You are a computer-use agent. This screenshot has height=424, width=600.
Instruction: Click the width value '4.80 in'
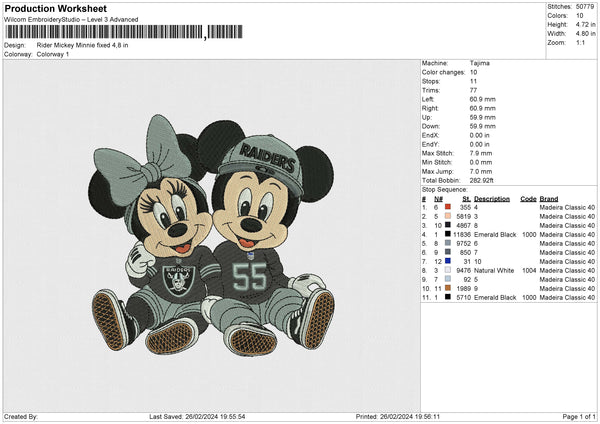pos(585,34)
